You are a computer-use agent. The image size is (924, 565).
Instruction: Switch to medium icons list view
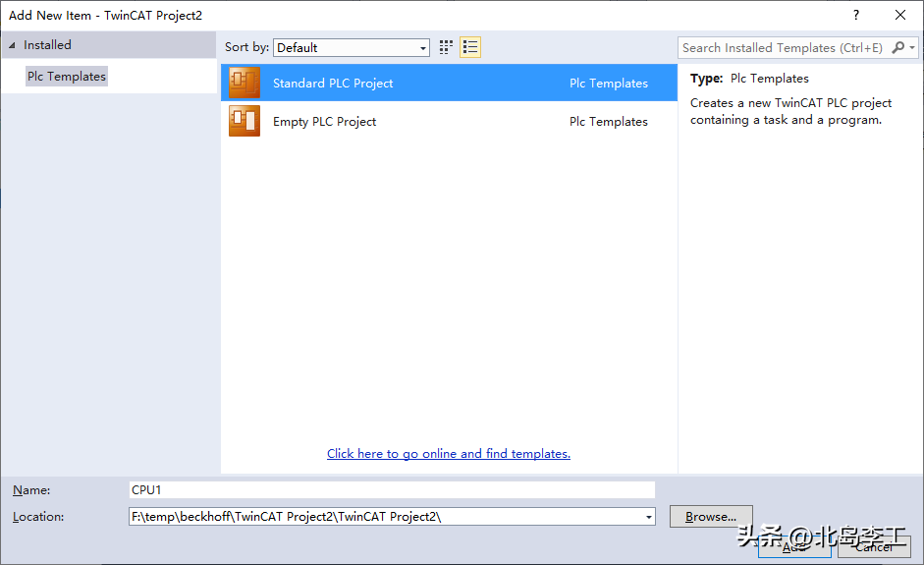[470, 47]
